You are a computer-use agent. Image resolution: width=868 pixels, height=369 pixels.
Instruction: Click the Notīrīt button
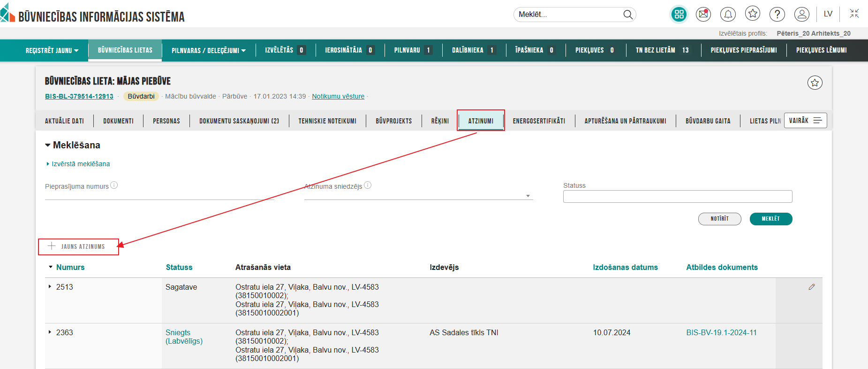(719, 219)
